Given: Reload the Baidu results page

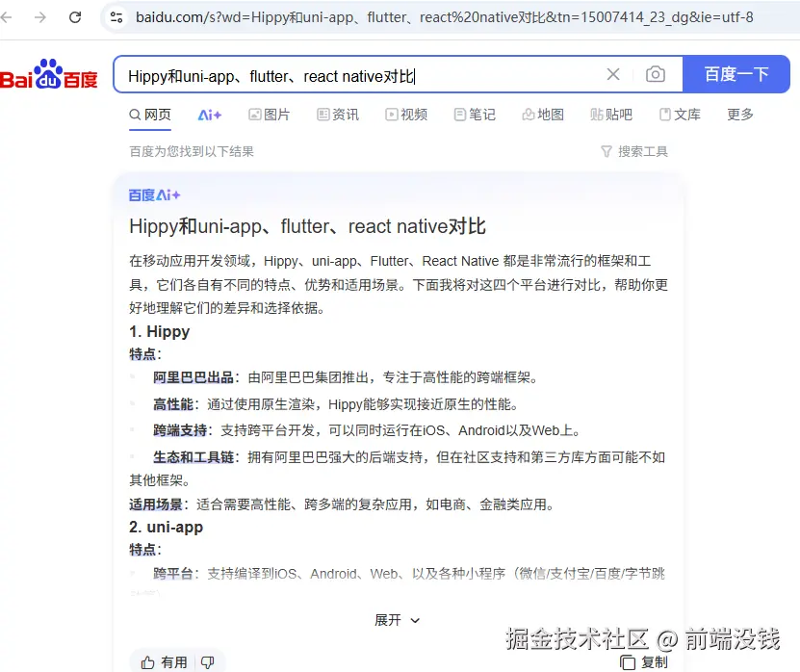Looking at the screenshot, I should tap(75, 17).
